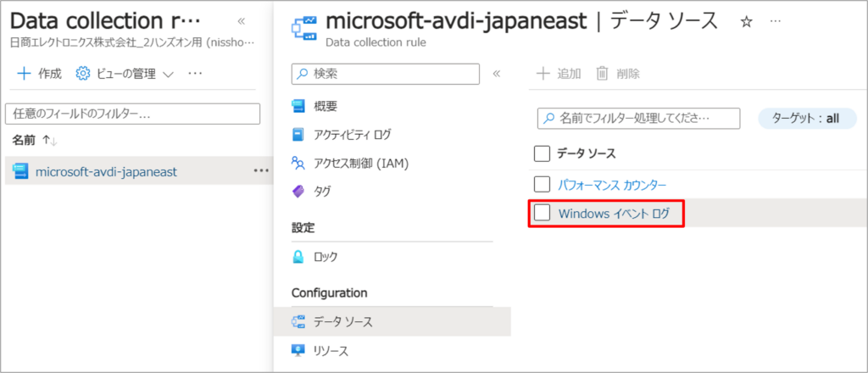Click the 検索 menu search box
This screenshot has height=373, width=868.
386,74
